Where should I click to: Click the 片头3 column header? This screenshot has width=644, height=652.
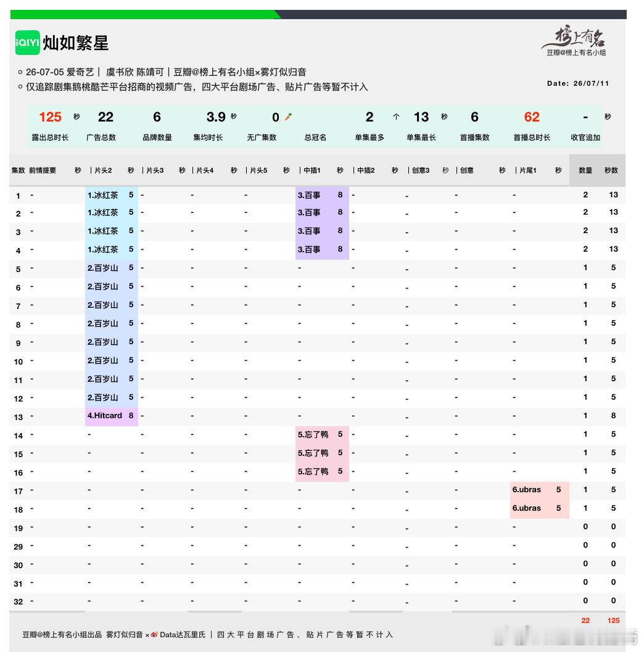155,170
